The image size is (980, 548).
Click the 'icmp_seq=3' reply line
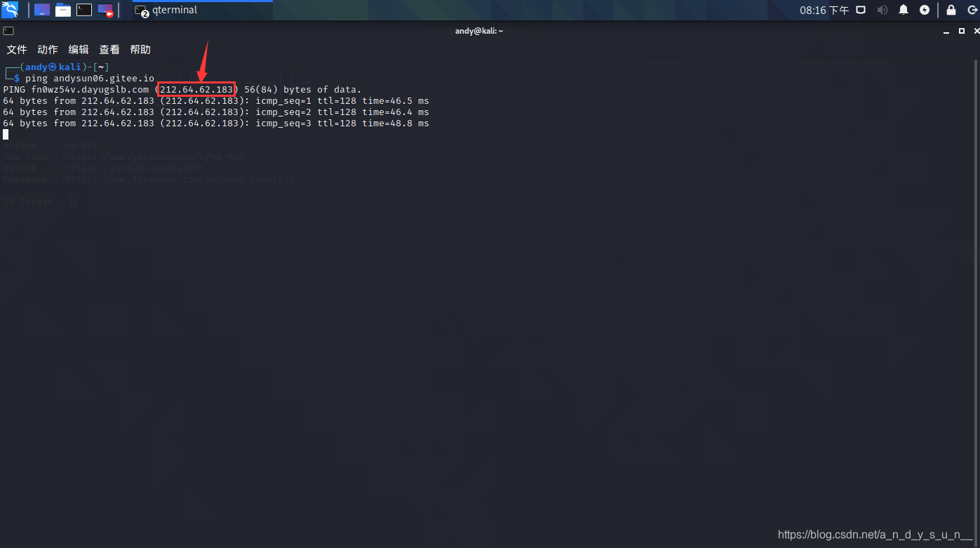[x=216, y=123]
